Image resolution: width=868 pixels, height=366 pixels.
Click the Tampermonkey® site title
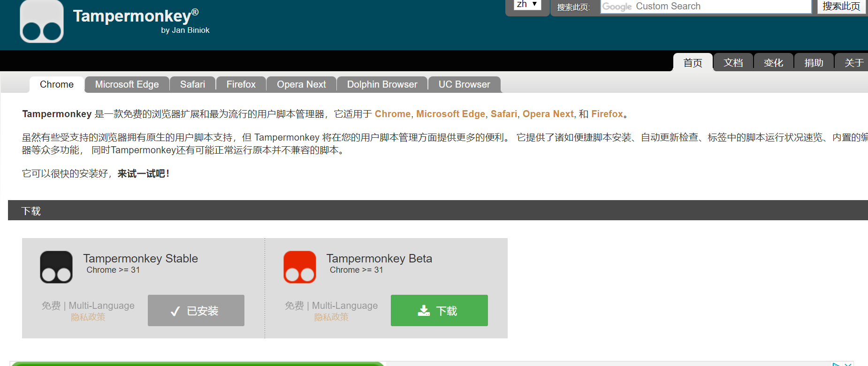click(136, 16)
